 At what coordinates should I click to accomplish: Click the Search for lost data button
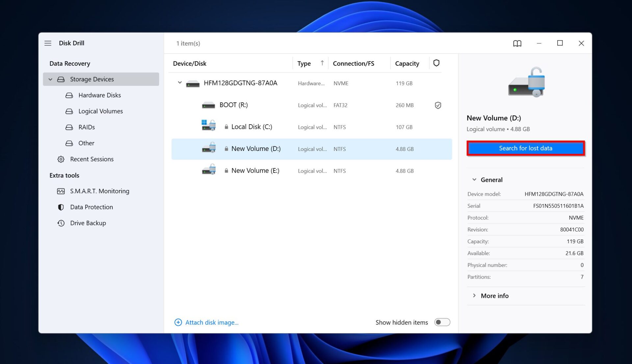[x=526, y=148]
